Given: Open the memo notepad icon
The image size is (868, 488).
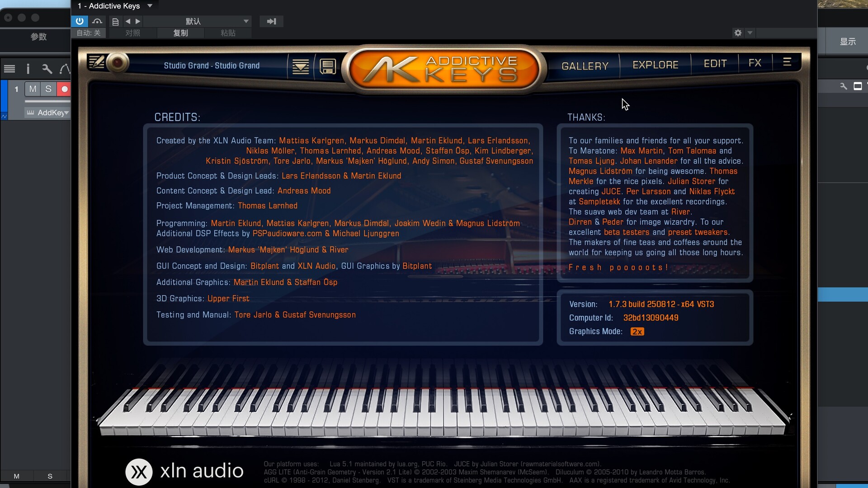Looking at the screenshot, I should click(x=96, y=62).
